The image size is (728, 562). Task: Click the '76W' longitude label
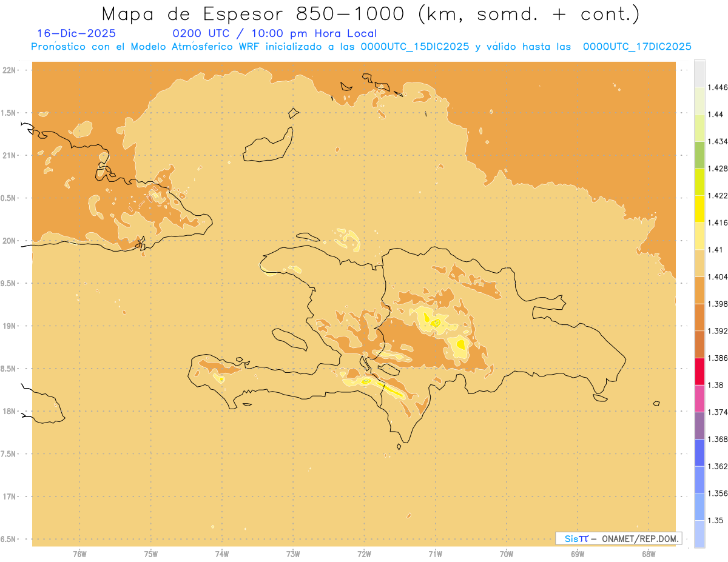tap(79, 554)
